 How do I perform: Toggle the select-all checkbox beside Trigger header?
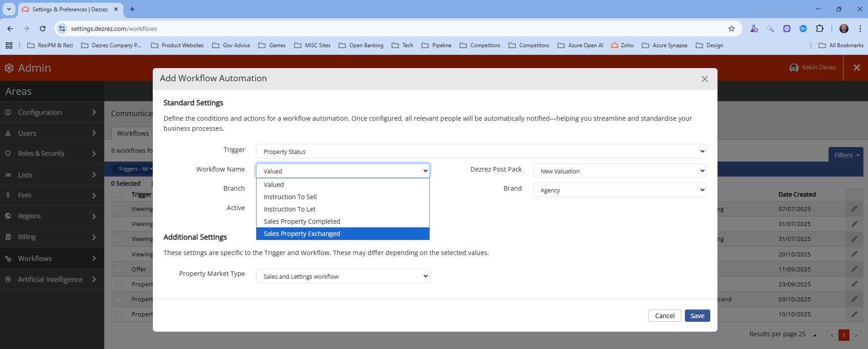point(119,195)
